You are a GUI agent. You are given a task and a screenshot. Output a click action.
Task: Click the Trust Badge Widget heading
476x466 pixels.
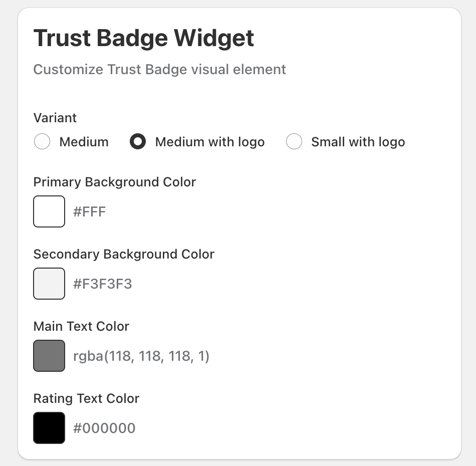coord(143,38)
